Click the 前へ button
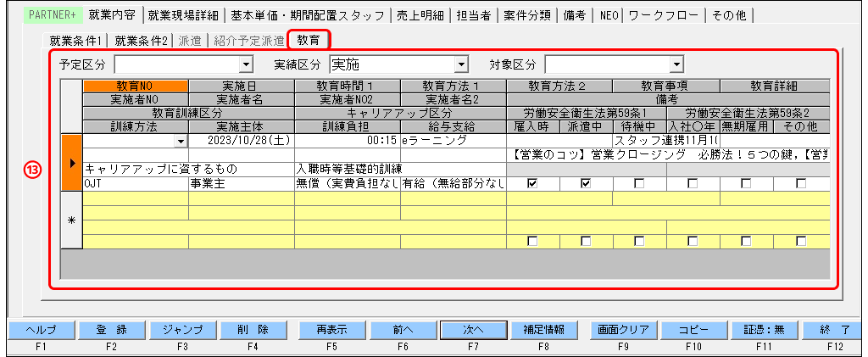This screenshot has height=357, width=868. (403, 330)
